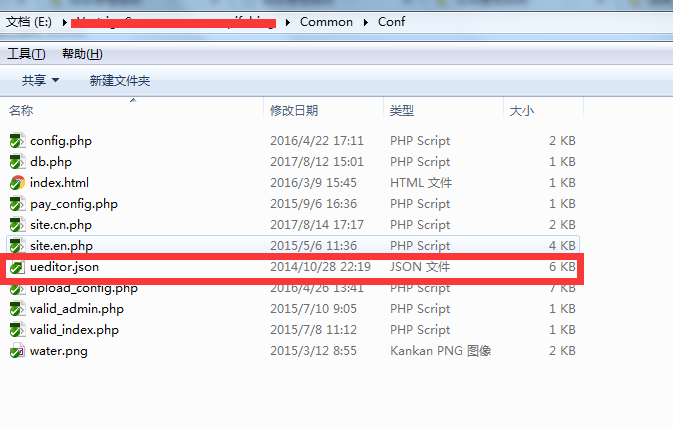This screenshot has width=673, height=428.
Task: Click the site.cn.php file icon
Action: (x=17, y=225)
